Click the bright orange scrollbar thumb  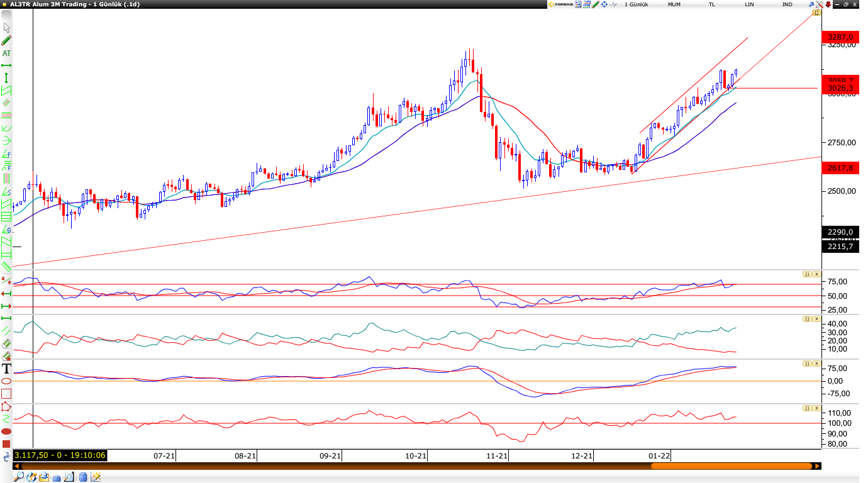pos(731,466)
